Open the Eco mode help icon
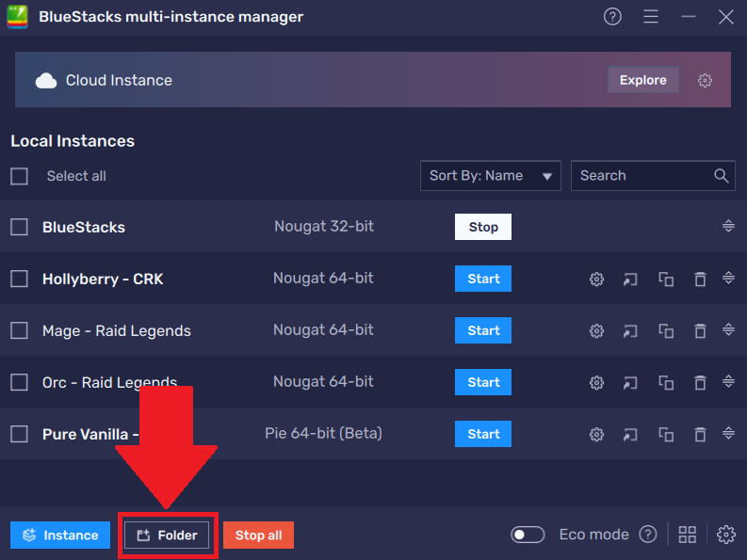The width and height of the screenshot is (747, 560). tap(648, 535)
